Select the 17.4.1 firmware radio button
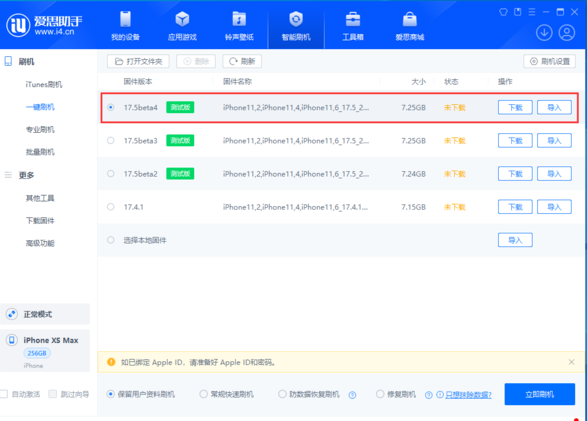587x421 pixels. (x=110, y=207)
